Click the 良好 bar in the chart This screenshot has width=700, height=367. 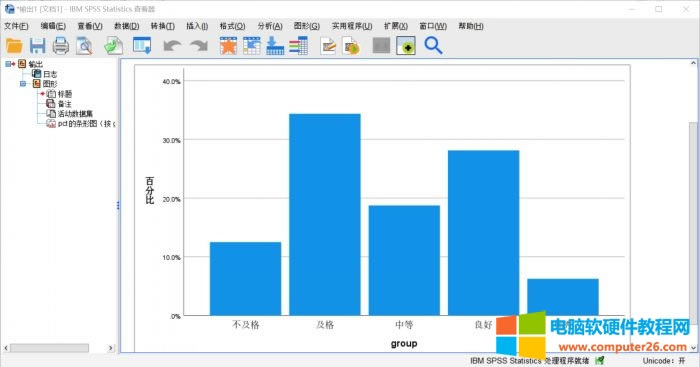pyautogui.click(x=483, y=233)
